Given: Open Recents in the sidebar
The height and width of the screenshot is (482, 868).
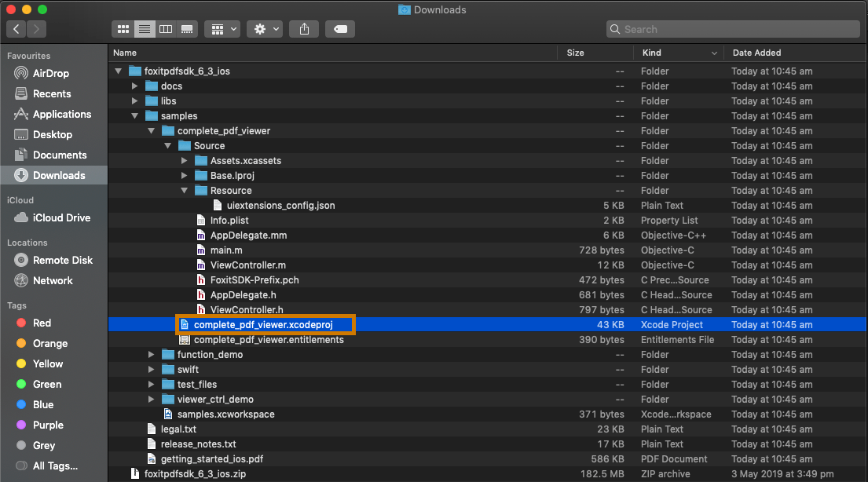Looking at the screenshot, I should 53,93.
